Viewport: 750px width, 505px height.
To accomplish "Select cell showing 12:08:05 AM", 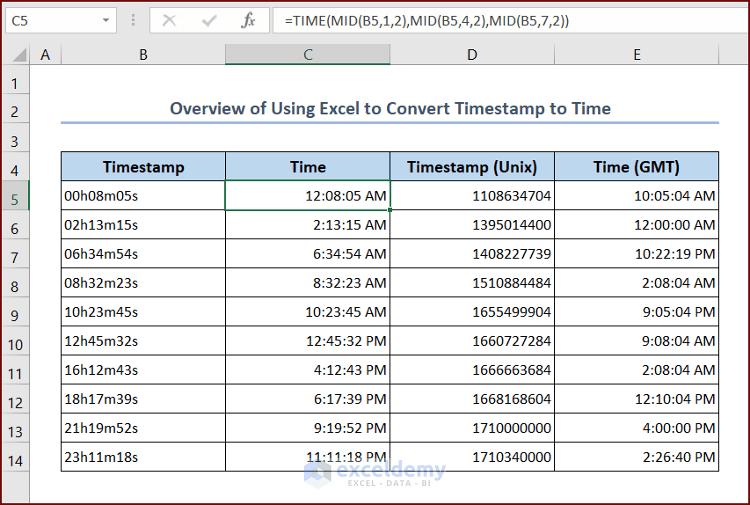I will click(x=308, y=196).
